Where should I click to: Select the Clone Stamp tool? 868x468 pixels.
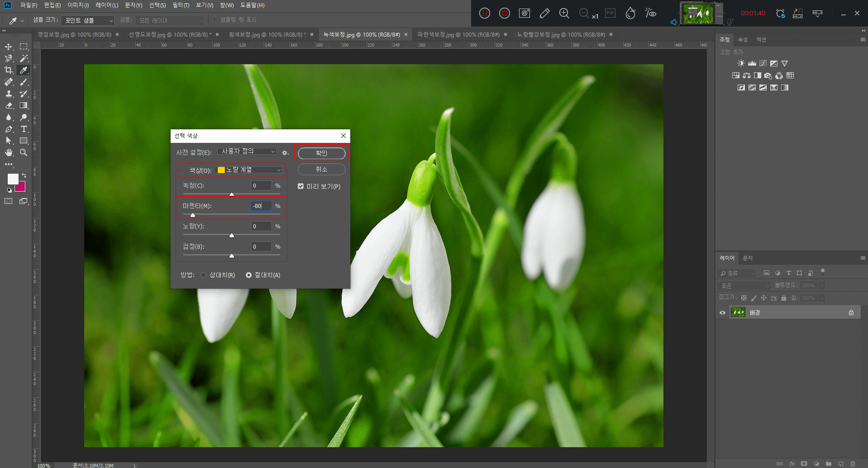[9, 94]
